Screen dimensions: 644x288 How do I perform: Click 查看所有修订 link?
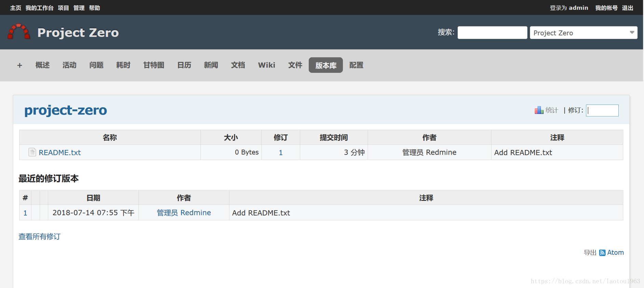coord(39,236)
